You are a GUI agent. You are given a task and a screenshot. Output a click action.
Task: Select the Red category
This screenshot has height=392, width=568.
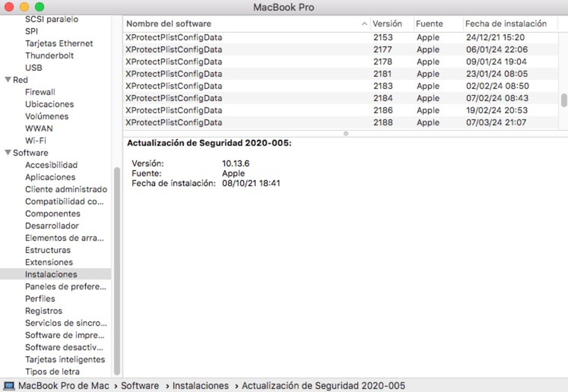point(20,80)
